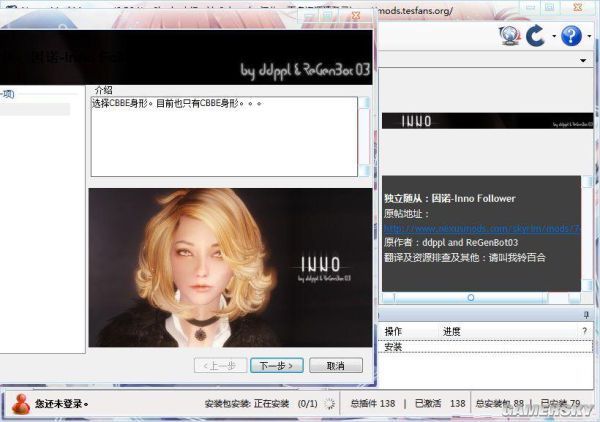Click the Inno portrait preview image

coord(230,267)
